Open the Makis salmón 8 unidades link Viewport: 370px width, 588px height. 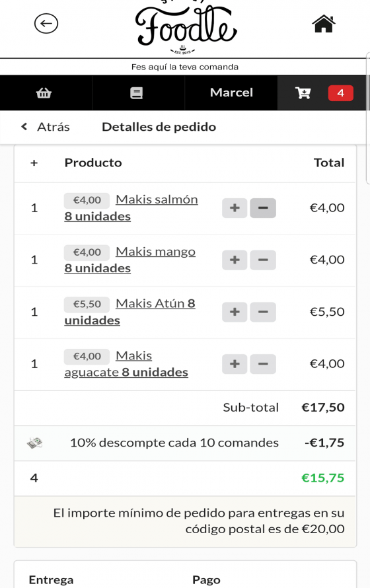(x=131, y=207)
